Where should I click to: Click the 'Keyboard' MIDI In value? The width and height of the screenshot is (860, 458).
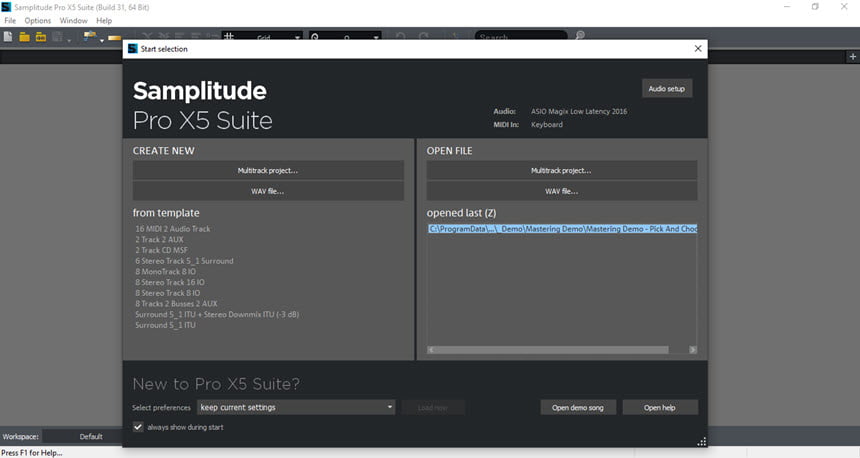tap(547, 125)
